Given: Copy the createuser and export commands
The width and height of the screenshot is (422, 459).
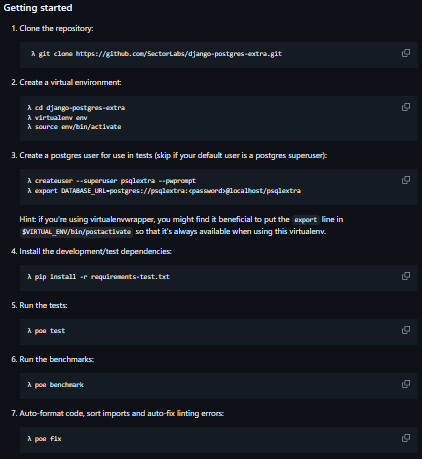Looking at the screenshot, I should click(x=406, y=180).
